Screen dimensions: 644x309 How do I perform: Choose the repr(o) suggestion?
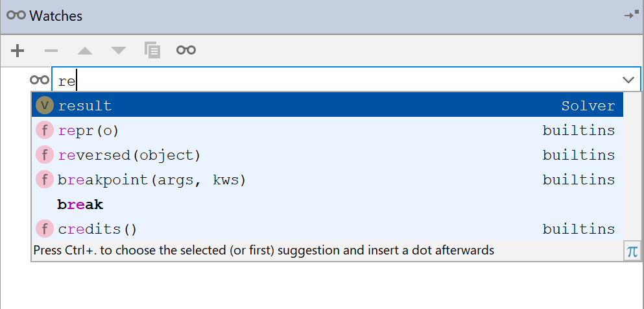(328, 130)
